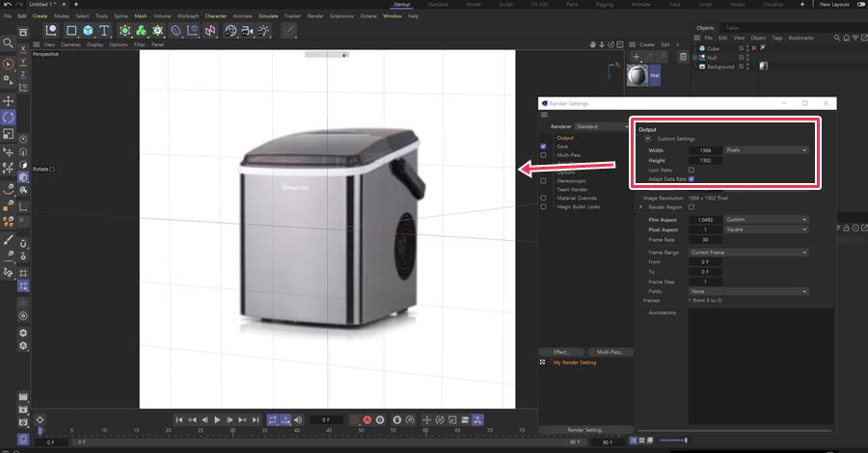Open the Fields None dropdown
This screenshot has height=453, width=868.
coord(747,291)
